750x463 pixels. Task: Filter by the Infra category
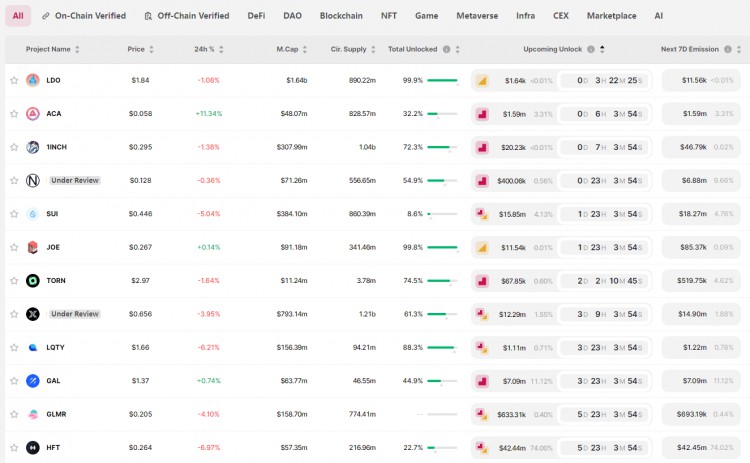[x=525, y=16]
